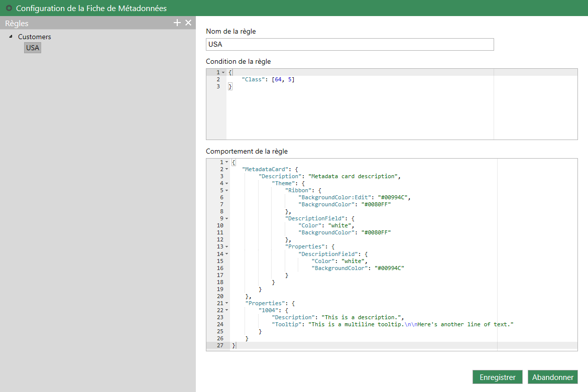
Task: Select the USA rule in tree
Action: coord(33,48)
